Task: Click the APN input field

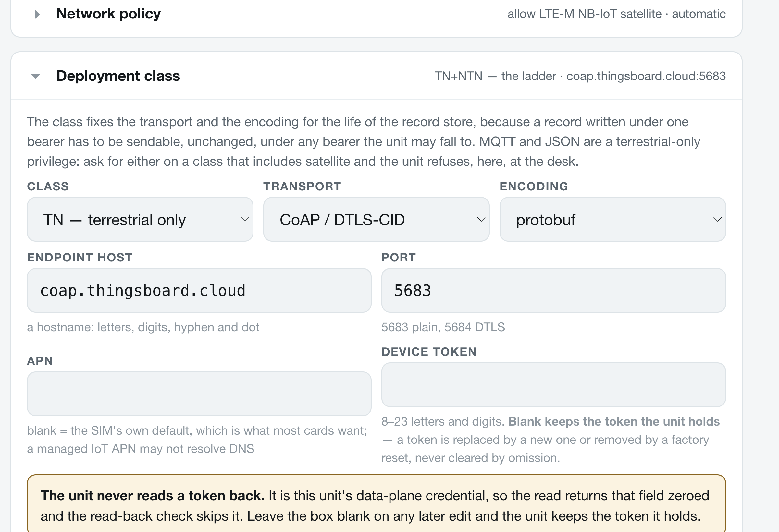Action: [x=199, y=393]
